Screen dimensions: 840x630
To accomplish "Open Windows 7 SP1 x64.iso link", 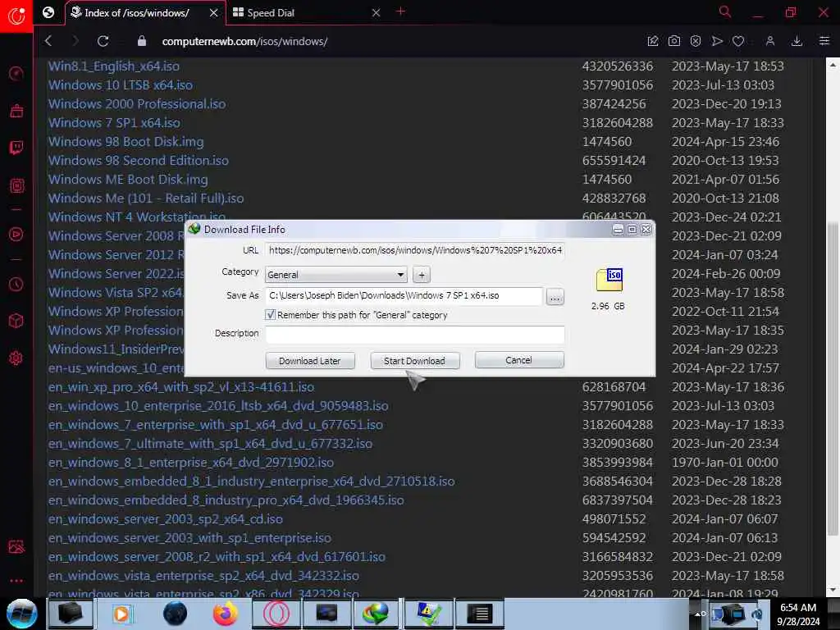I will coord(115,123).
